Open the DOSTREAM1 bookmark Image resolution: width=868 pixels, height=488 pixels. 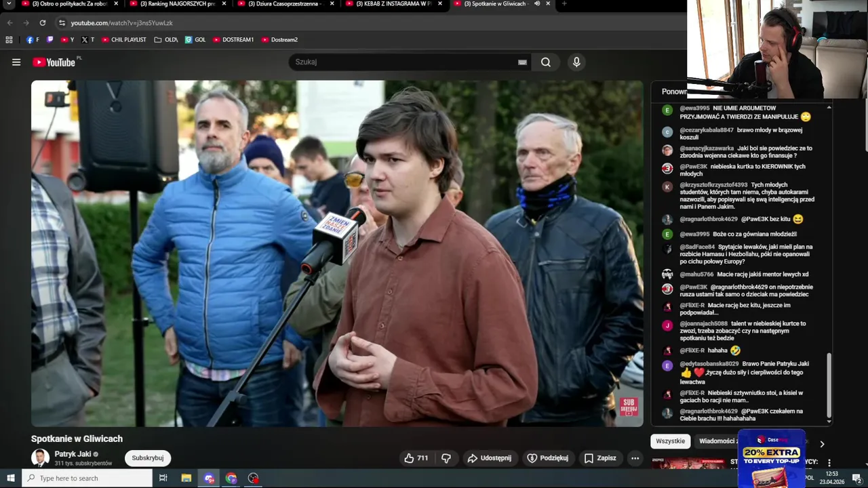(x=233, y=40)
